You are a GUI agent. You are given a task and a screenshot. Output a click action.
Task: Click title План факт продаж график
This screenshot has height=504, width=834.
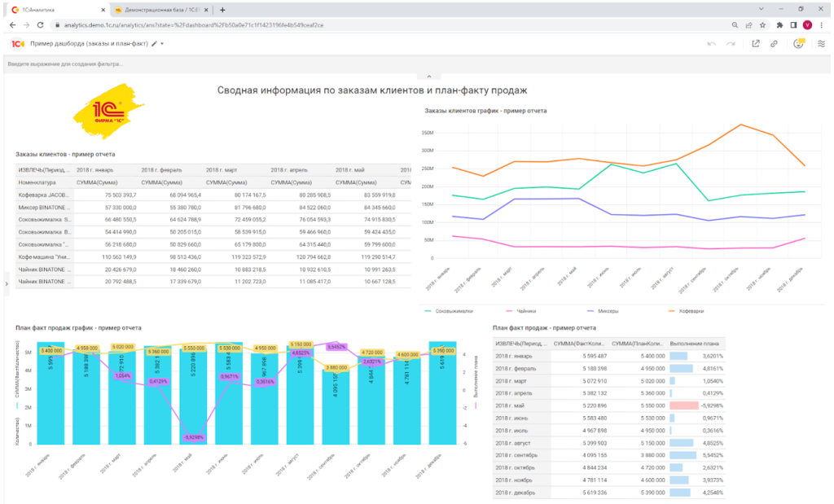click(x=78, y=328)
